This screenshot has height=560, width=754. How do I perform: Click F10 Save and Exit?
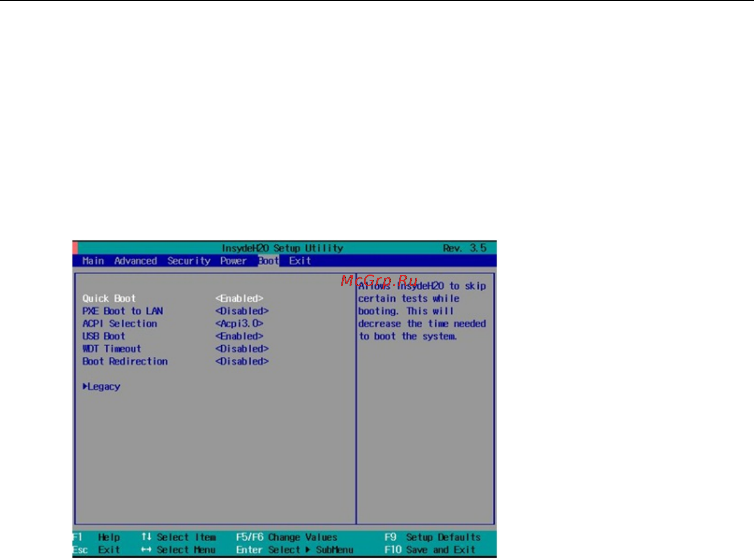pos(430,550)
